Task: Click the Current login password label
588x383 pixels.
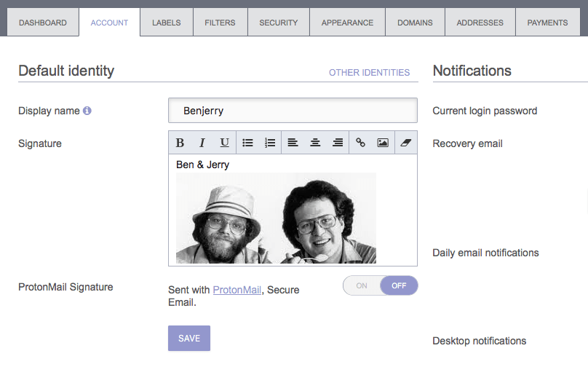Action: [x=485, y=111]
